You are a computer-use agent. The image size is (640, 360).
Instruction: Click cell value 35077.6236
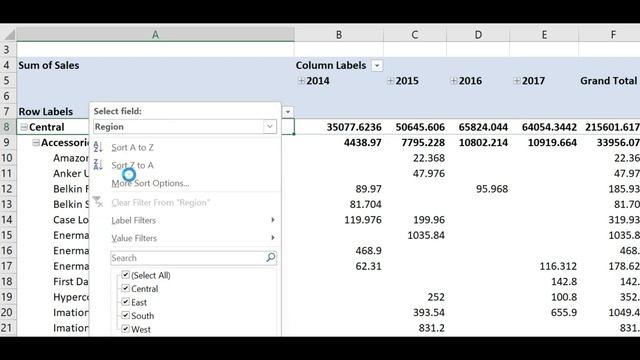[x=354, y=127]
